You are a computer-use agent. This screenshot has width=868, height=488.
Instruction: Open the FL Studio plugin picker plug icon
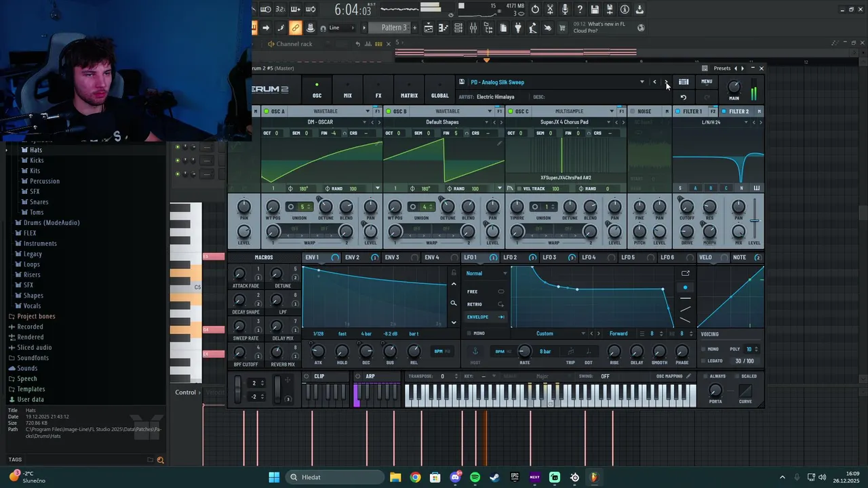(x=518, y=28)
